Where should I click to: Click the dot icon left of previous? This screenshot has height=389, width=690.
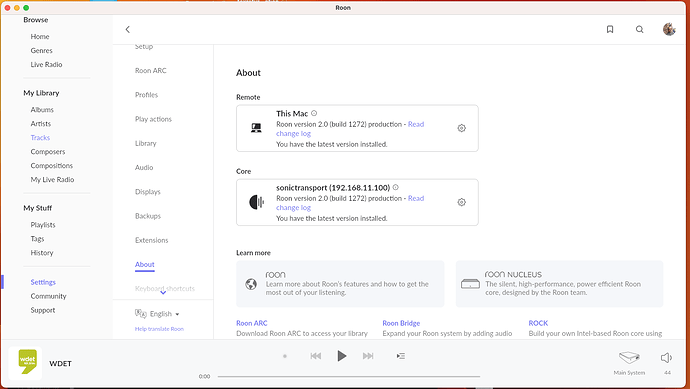(x=285, y=356)
